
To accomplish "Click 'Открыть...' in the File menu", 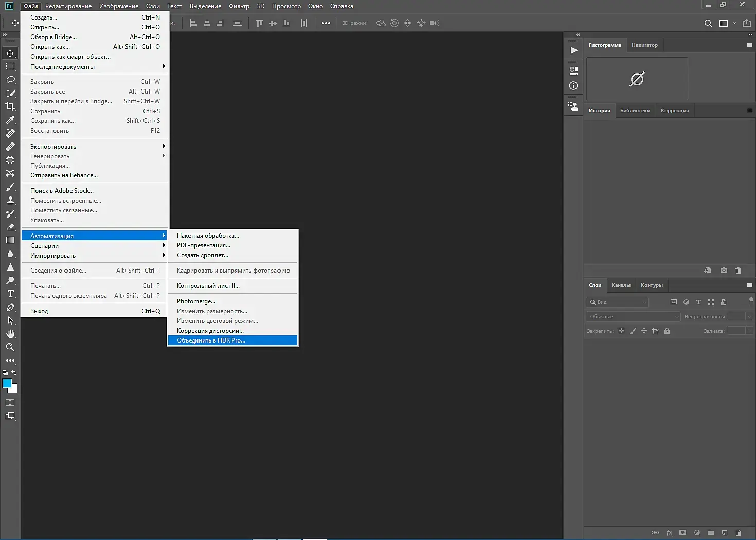I will 95,27.
